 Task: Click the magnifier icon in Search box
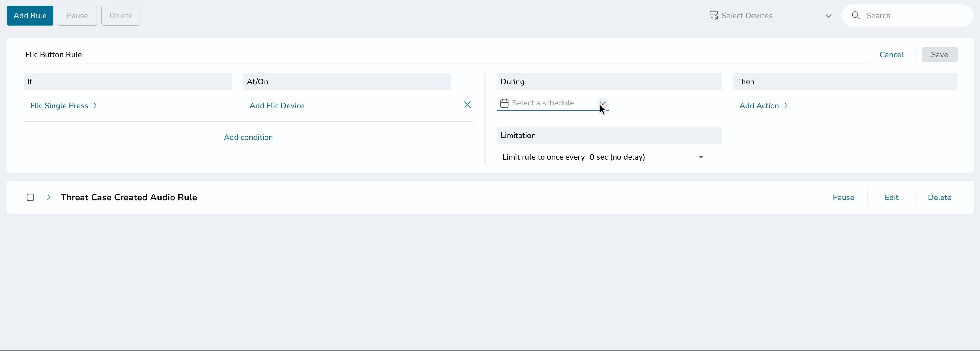point(856,16)
